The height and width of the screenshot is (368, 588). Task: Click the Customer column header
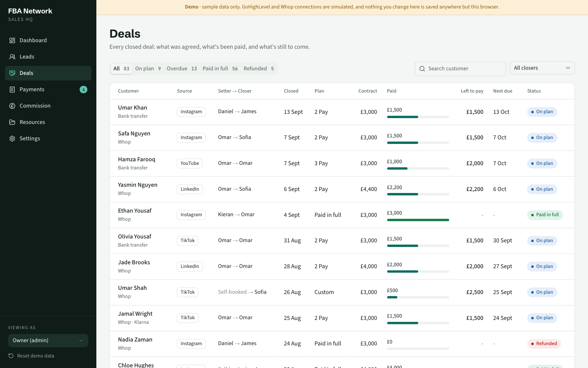[128, 91]
